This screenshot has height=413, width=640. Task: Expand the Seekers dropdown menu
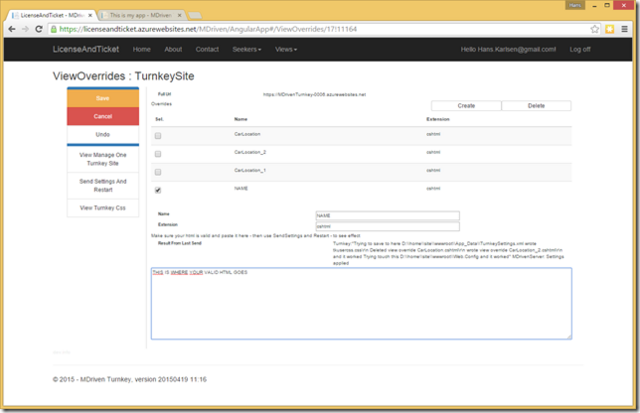click(247, 49)
